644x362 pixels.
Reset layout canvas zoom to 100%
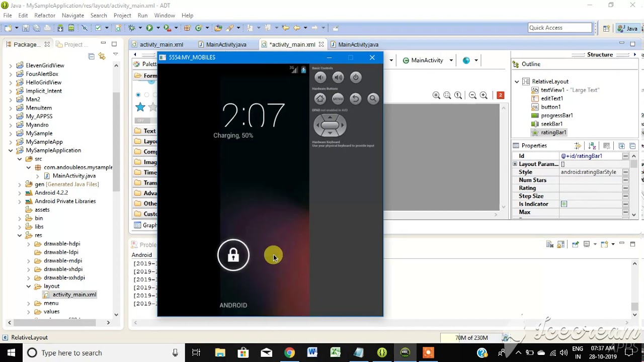pos(458,95)
